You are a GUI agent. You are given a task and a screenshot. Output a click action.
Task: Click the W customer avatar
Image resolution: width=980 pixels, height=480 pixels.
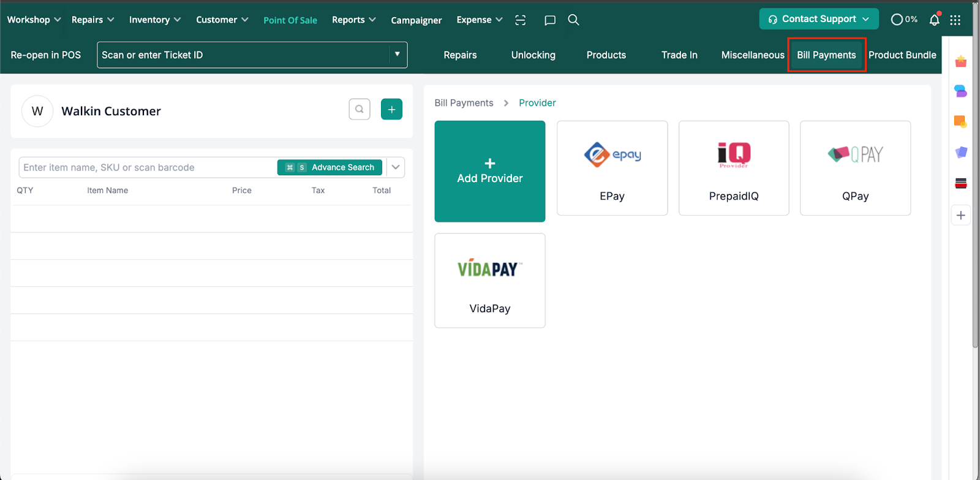pos(37,111)
